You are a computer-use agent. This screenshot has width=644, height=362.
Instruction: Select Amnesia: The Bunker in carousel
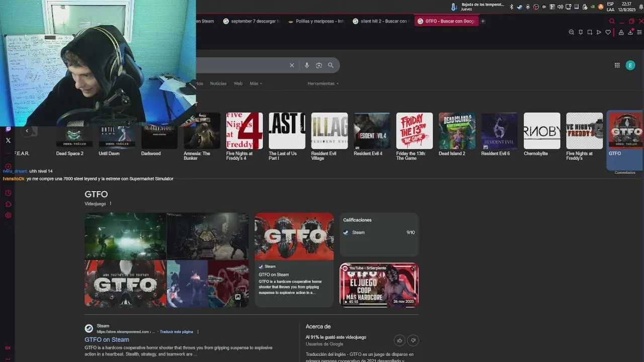tap(202, 136)
